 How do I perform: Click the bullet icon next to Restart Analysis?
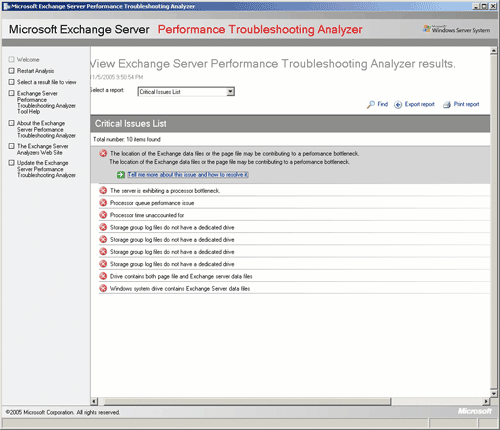click(12, 71)
